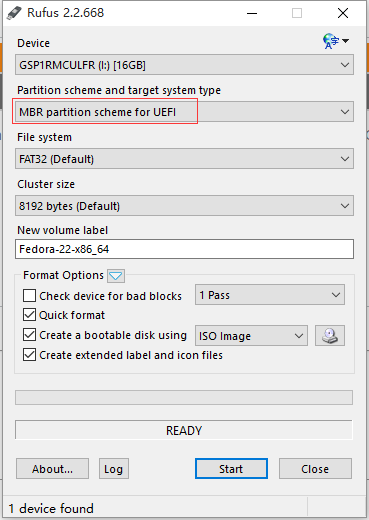Change the ISO Image boot type dropdown
The image size is (369, 520).
(251, 336)
